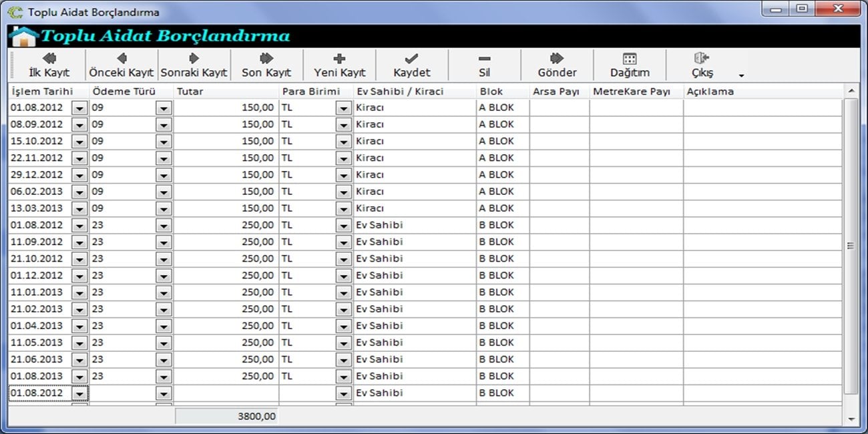Screen dimensions: 868x434
Task: Click the Ev Sahibi / Kiracı column header
Action: [x=414, y=91]
